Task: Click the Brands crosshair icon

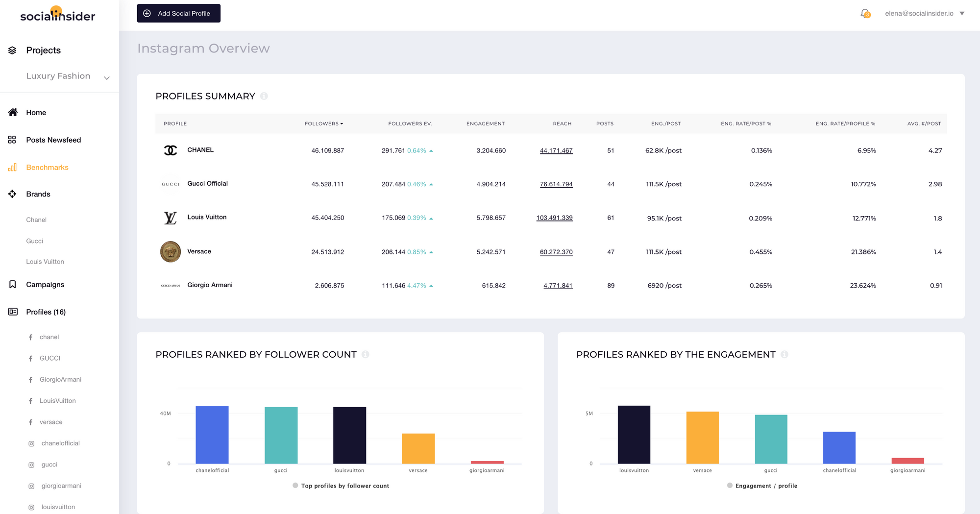Action: [12, 194]
